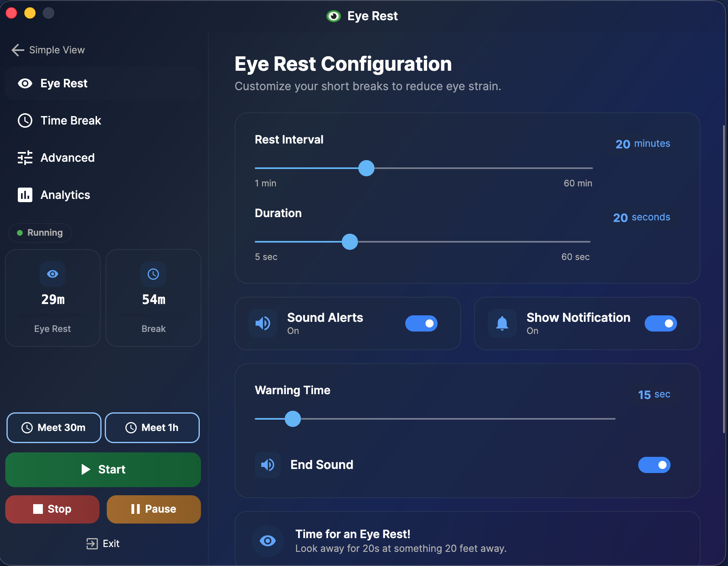The width and height of the screenshot is (728, 566).
Task: Pause the timers with the Pause button
Action: (x=154, y=509)
